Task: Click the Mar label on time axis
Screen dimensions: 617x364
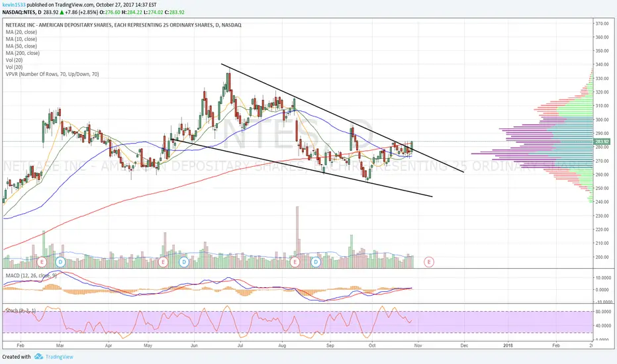Action: click(60, 345)
